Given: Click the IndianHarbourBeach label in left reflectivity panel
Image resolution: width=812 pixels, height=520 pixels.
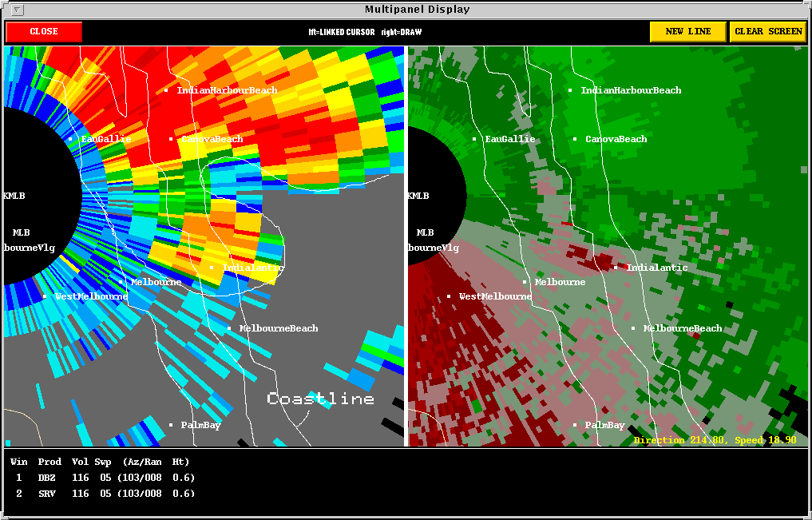Looking at the screenshot, I should [227, 90].
